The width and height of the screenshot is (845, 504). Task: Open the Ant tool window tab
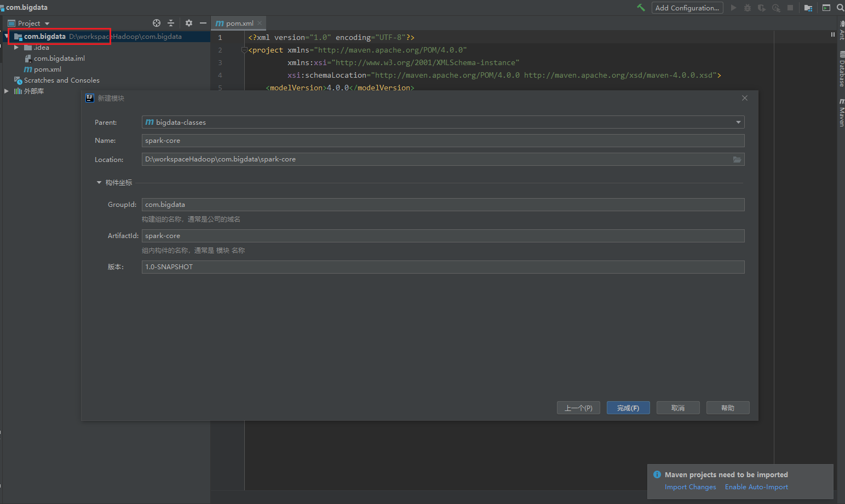tap(842, 30)
